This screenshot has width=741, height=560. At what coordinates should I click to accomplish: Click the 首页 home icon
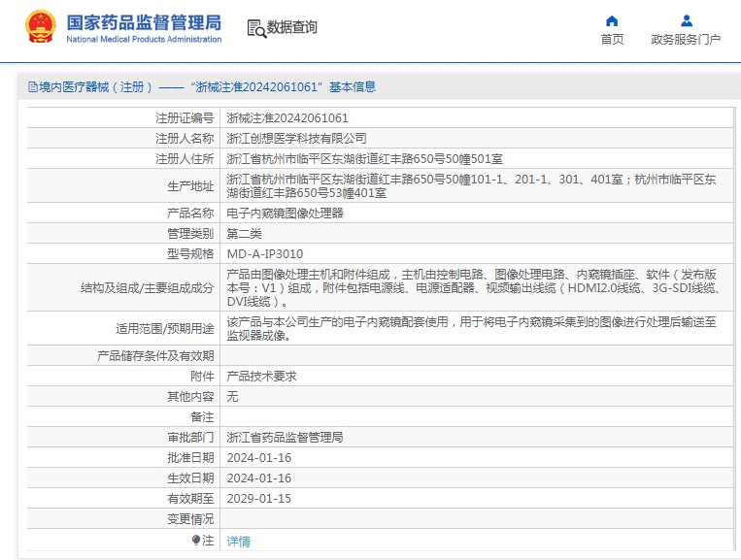612,20
